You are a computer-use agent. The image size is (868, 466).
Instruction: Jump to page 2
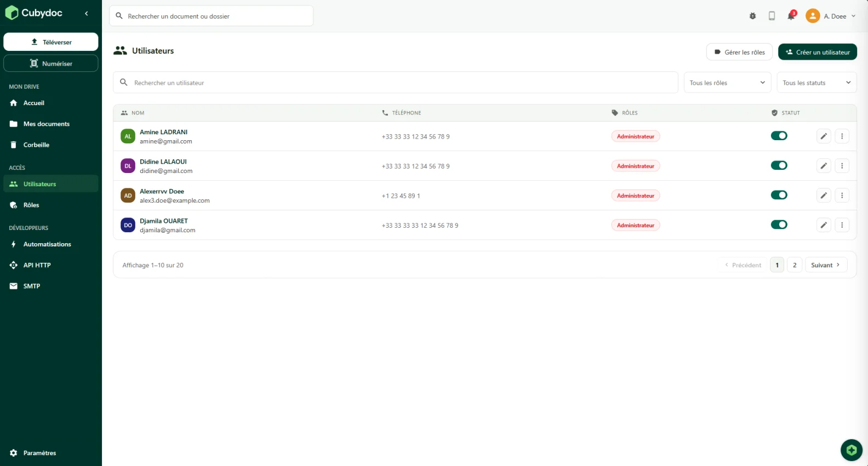pyautogui.click(x=795, y=265)
